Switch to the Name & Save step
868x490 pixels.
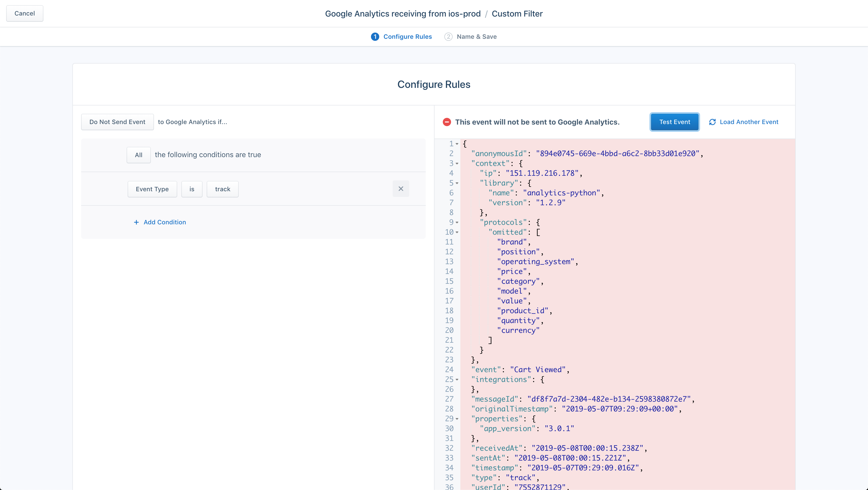coord(476,37)
